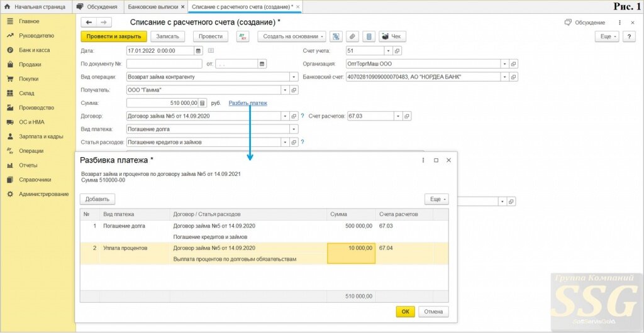This screenshot has width=644, height=333.
Task: Click the document structure icon
Action: click(336, 36)
